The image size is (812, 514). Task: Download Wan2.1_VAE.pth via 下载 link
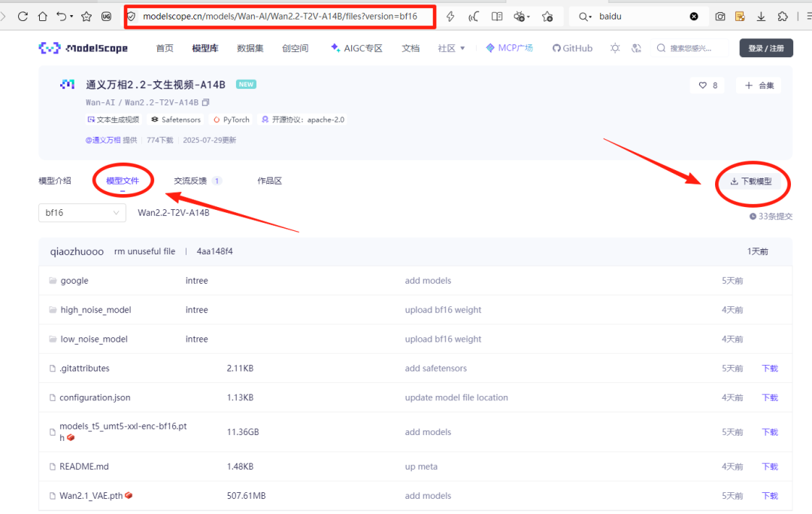coord(770,496)
